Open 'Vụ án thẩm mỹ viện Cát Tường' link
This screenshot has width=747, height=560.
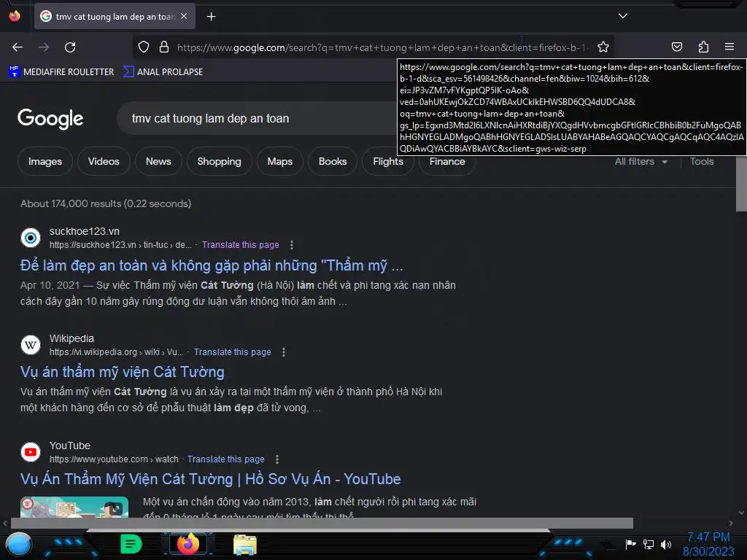pos(122,372)
